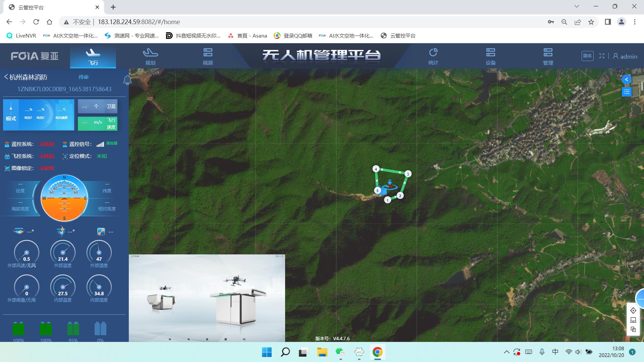Go back using arrow beside 杭州森林消防
Screen dimensions: 644x362
click(x=6, y=77)
